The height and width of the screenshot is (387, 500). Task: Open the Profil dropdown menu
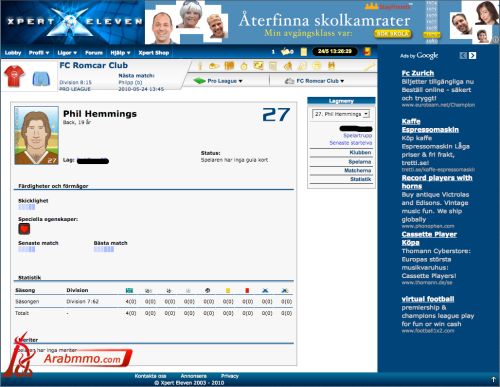pyautogui.click(x=39, y=53)
